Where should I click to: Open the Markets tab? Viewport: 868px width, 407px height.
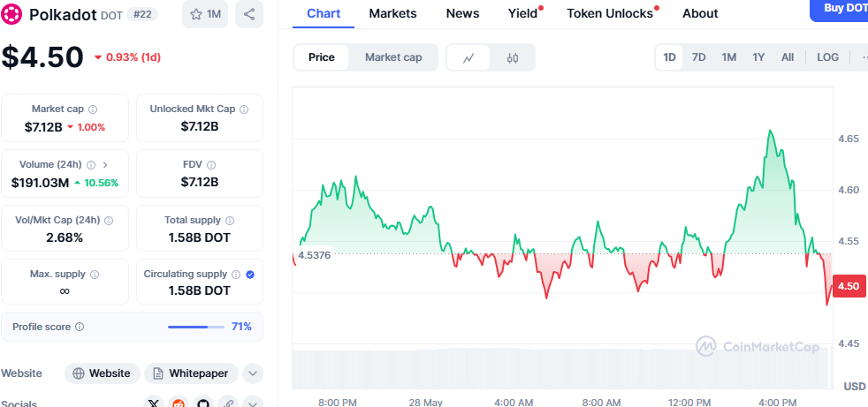click(392, 13)
